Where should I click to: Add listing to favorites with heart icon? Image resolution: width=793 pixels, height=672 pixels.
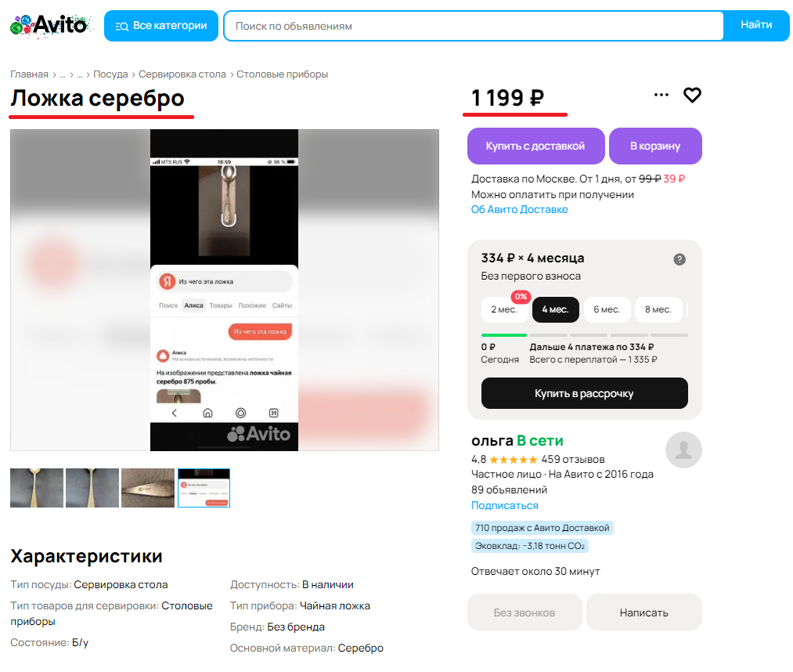692,95
